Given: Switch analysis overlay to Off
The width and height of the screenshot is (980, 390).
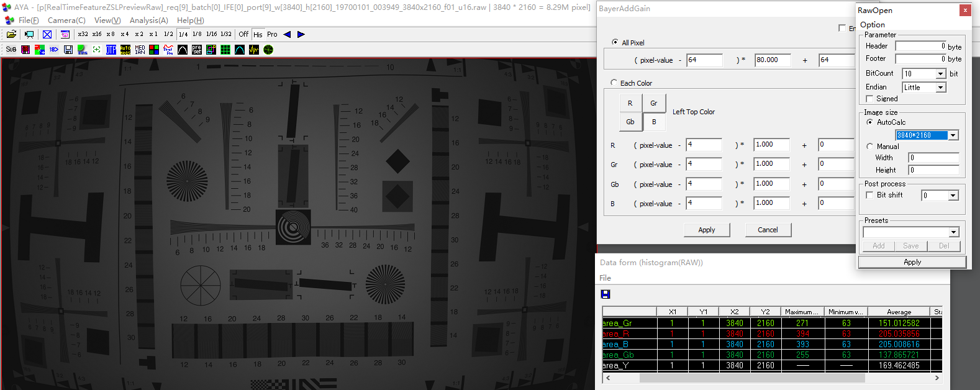Looking at the screenshot, I should click(243, 35).
